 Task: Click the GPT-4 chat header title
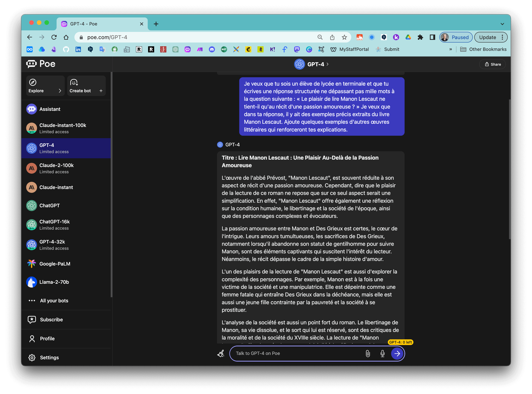point(311,64)
